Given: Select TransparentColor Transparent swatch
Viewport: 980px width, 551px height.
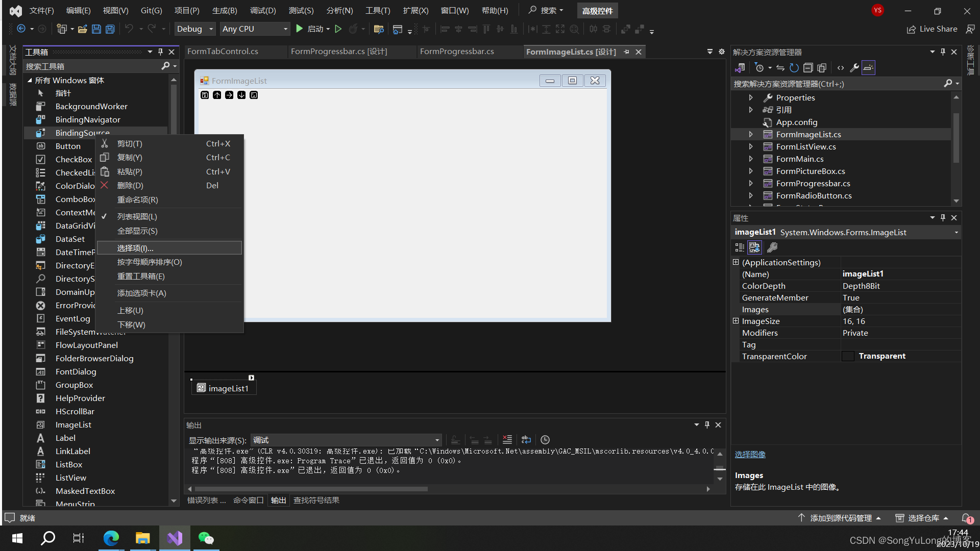Looking at the screenshot, I should [848, 356].
